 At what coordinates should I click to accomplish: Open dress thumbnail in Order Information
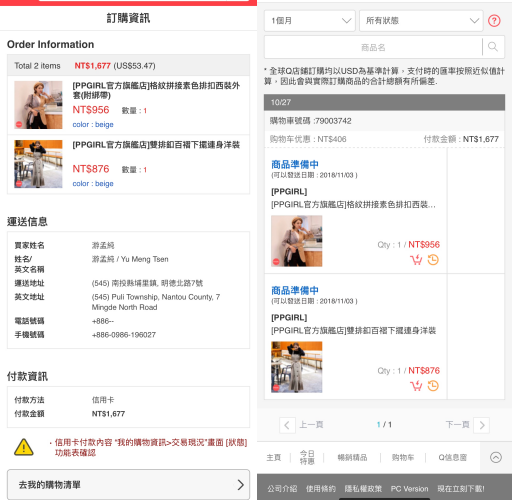38,164
